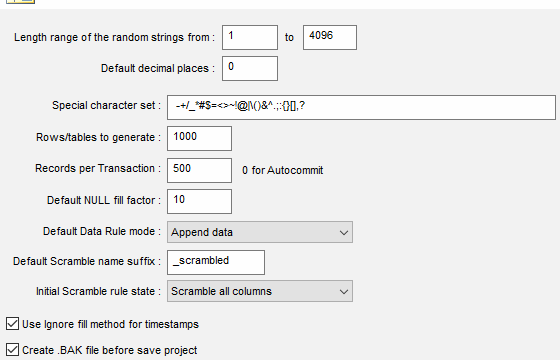The height and width of the screenshot is (360, 560).
Task: Click the maximum string length field showing 4096
Action: pos(330,38)
